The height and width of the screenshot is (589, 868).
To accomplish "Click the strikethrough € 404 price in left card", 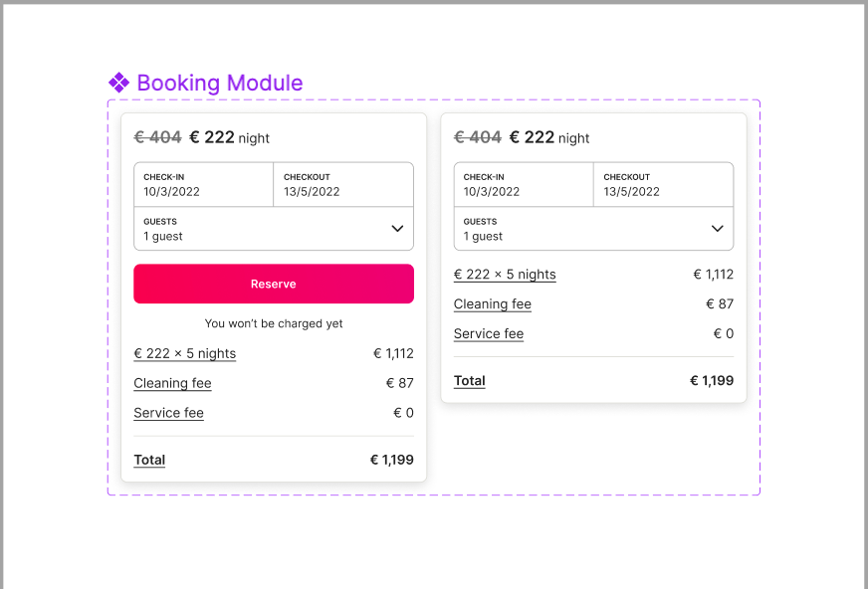I will click(x=157, y=137).
